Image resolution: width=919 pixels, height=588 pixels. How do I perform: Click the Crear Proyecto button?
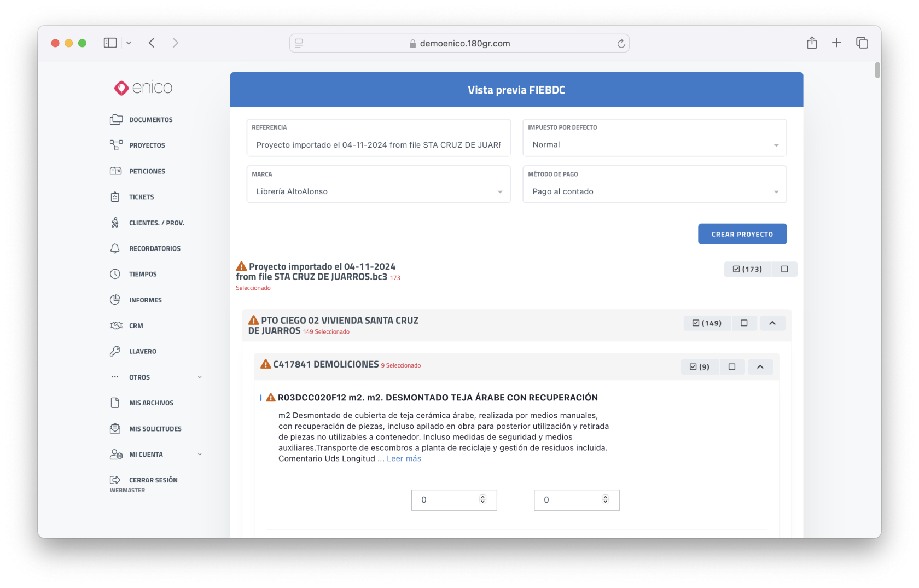point(742,234)
